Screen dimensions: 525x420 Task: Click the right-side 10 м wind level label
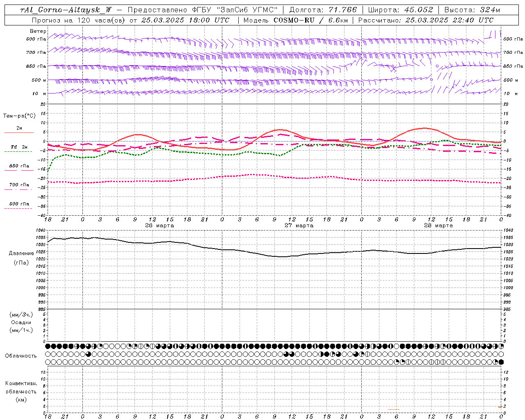click(x=511, y=94)
